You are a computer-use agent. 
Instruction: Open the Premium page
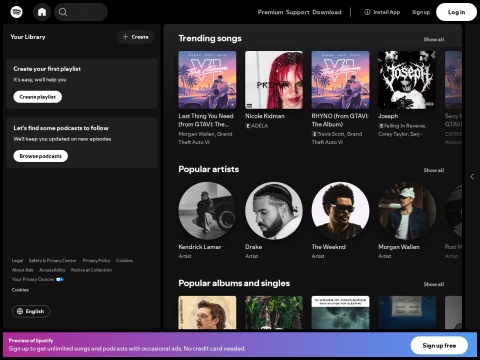point(270,12)
